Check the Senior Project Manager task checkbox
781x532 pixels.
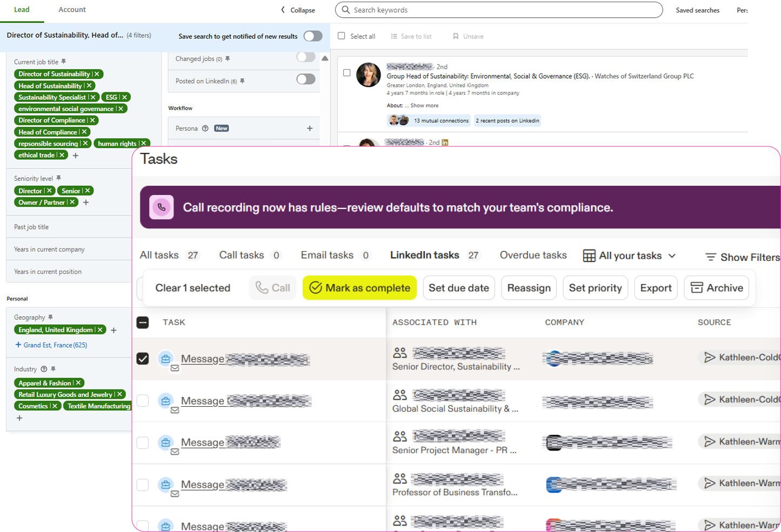(x=143, y=442)
